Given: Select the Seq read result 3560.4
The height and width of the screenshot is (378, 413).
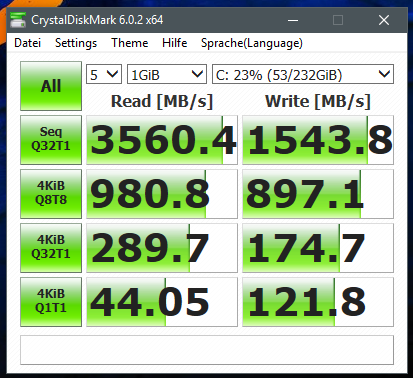Looking at the screenshot, I should pyautogui.click(x=162, y=140).
